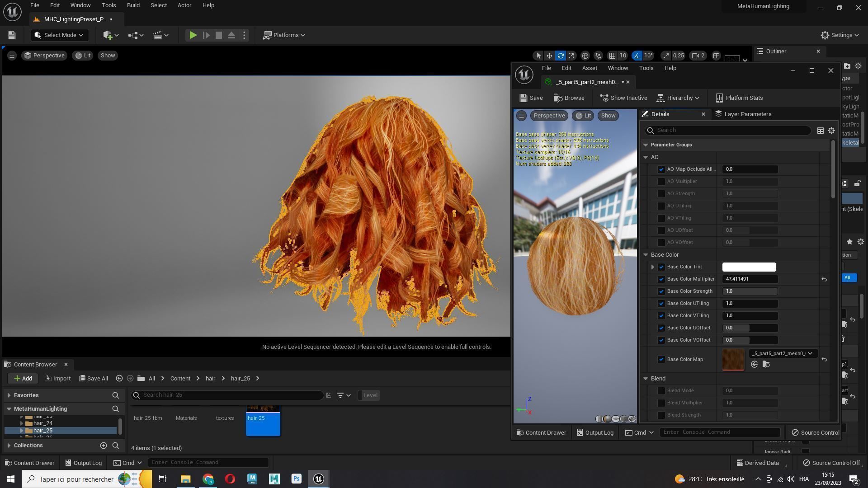This screenshot has height=488, width=868.
Task: Start Play In Editor
Action: coord(193,35)
